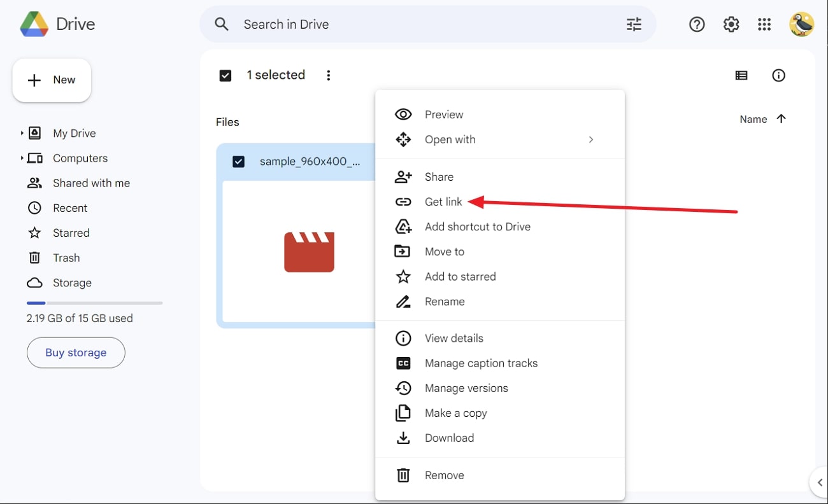Deselect the sample_960x400 file checkbox
This screenshot has height=504, width=828.
click(x=238, y=162)
